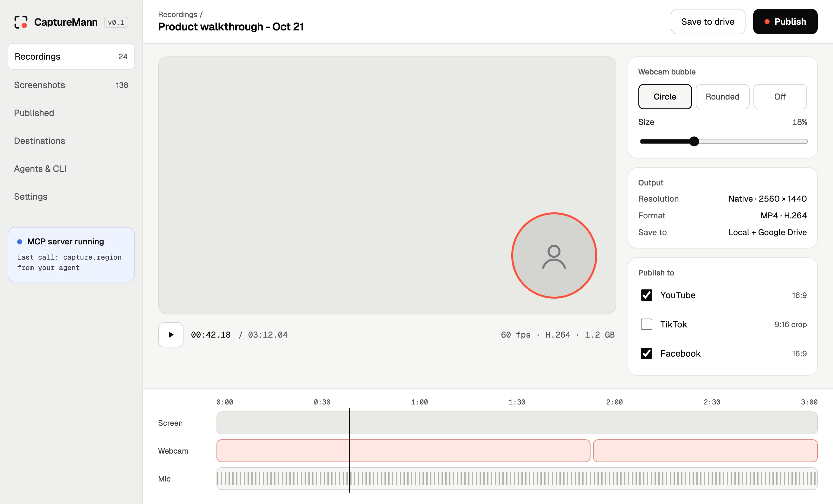The image size is (833, 504).
Task: Click the timeline playhead line
Action: [349, 450]
